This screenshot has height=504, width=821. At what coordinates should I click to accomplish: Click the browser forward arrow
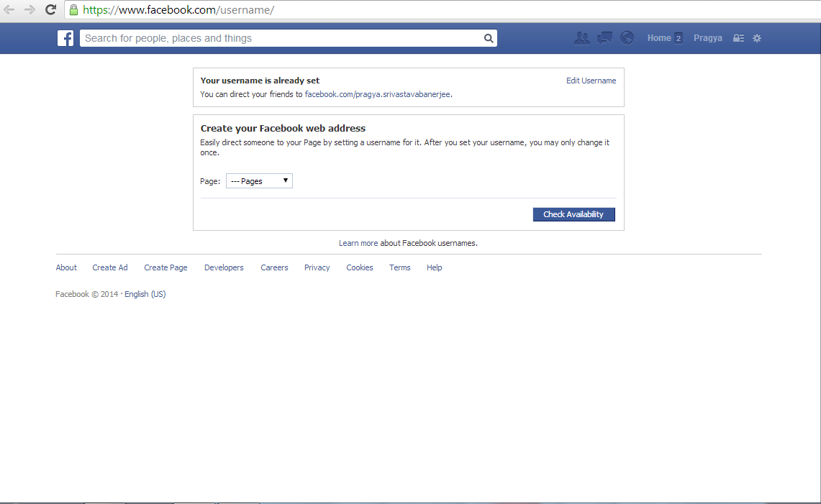pos(30,9)
